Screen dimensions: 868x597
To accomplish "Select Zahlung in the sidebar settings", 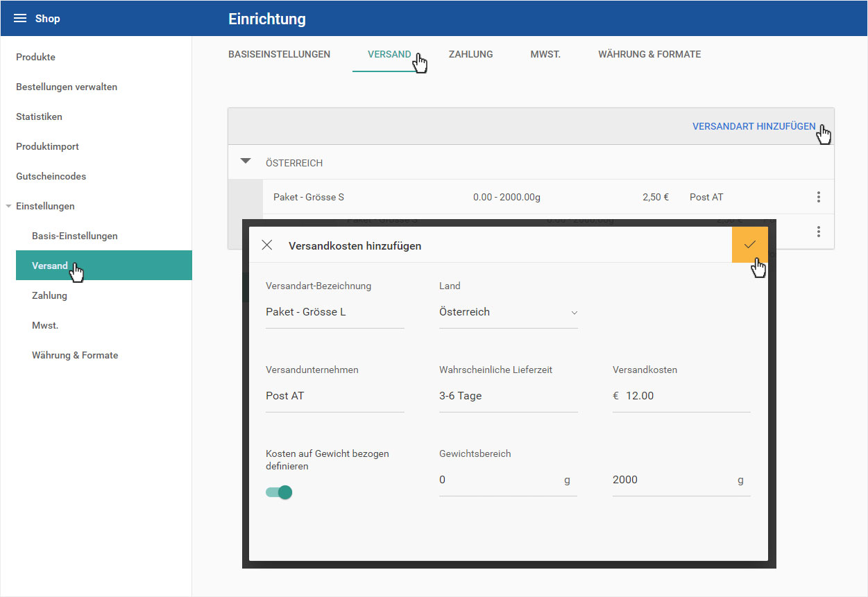I will 49,295.
